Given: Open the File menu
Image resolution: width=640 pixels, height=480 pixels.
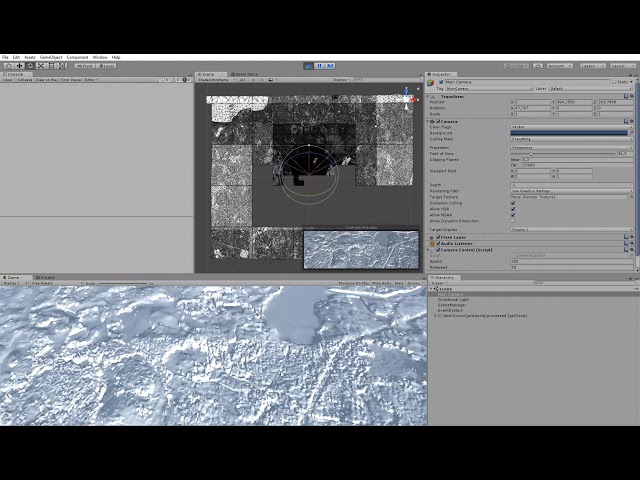Looking at the screenshot, I should [x=5, y=58].
